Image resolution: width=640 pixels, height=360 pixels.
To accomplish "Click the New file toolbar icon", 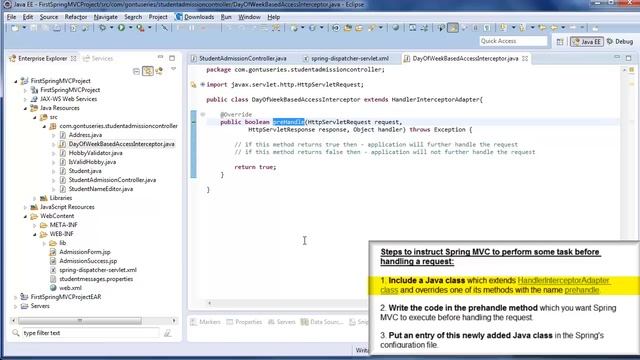I will (x=15, y=28).
